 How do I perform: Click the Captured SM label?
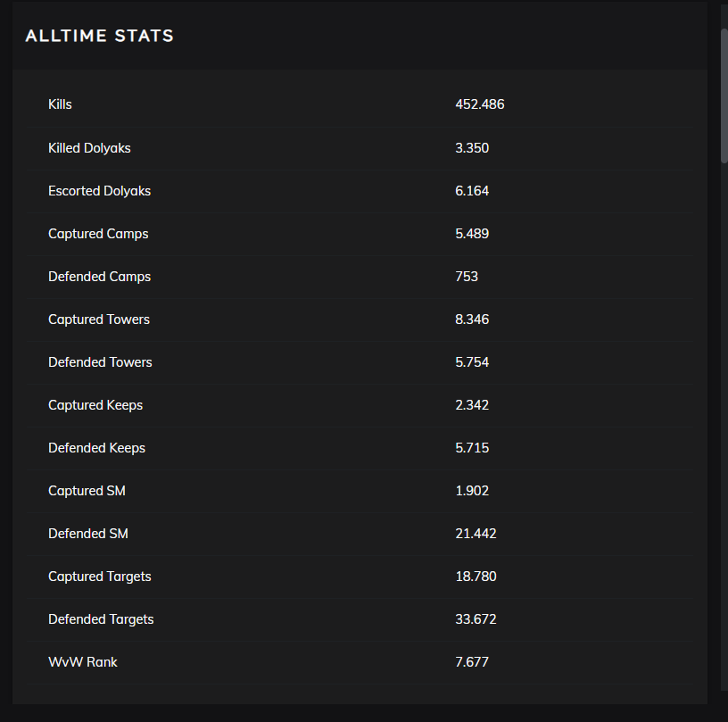[87, 491]
